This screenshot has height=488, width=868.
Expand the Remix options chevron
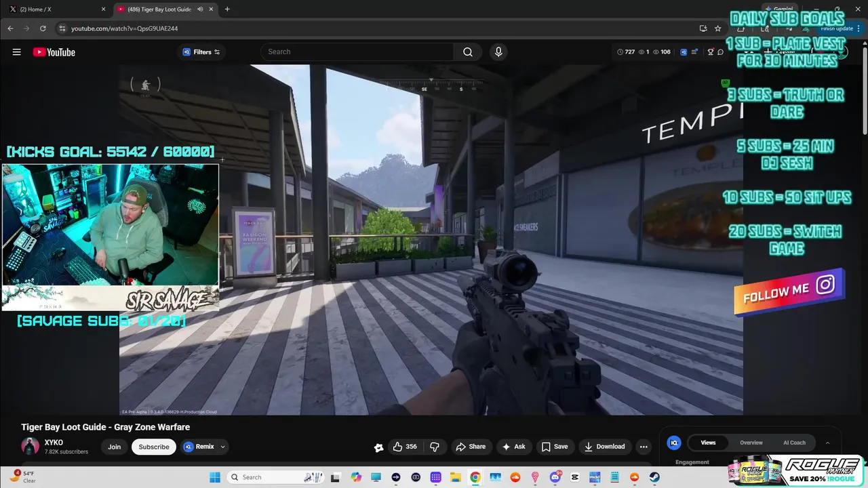222,447
